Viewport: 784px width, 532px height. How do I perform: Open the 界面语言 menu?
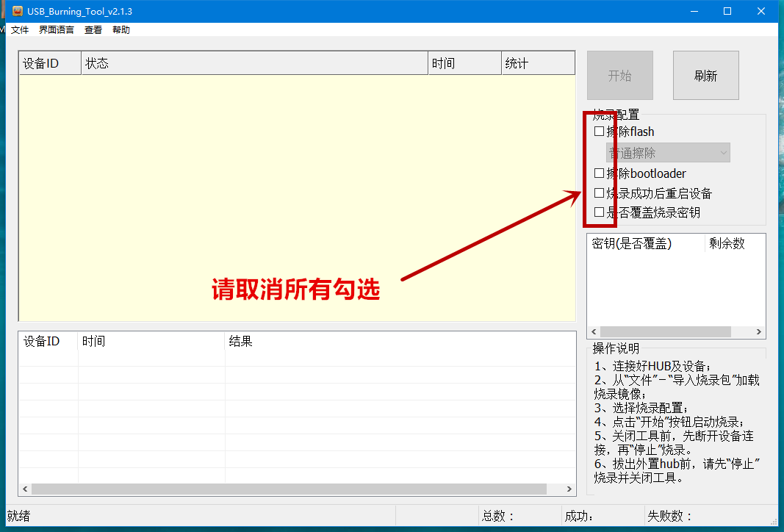point(55,29)
